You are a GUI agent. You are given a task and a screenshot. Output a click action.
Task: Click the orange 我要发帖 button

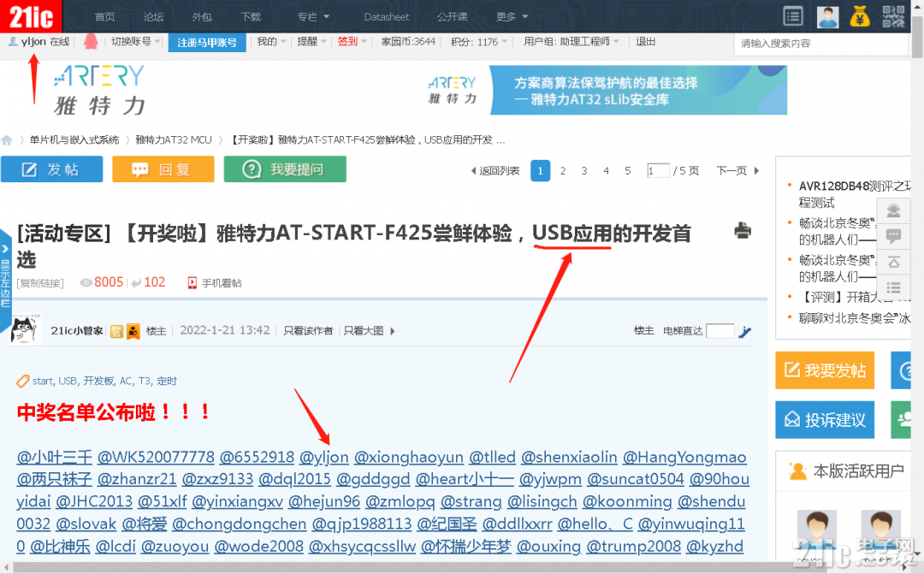[x=825, y=370]
